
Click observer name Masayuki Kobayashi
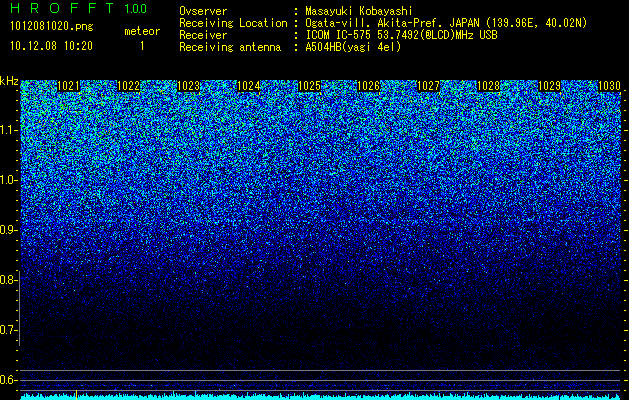coord(359,11)
